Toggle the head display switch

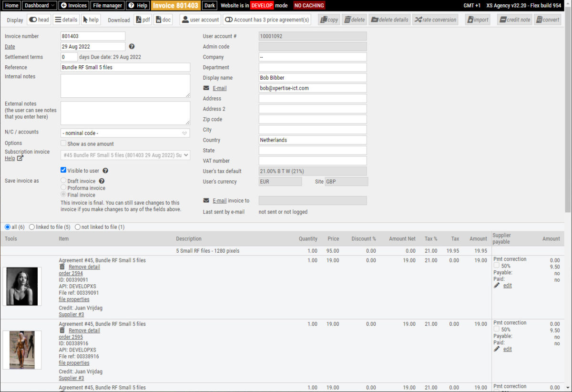(39, 20)
